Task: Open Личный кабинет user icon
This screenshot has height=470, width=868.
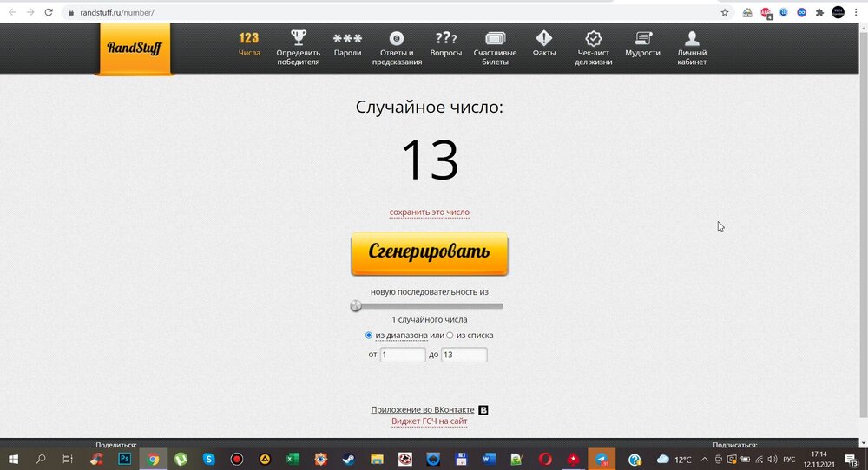Action: [x=692, y=39]
